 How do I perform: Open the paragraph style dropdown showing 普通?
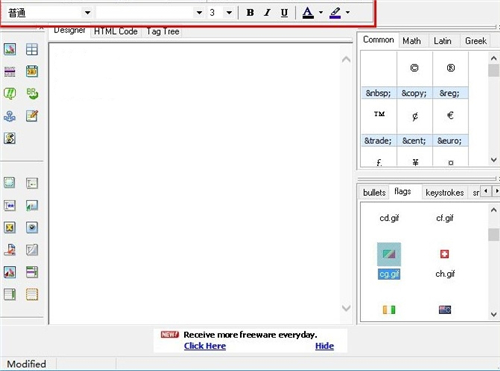point(87,13)
